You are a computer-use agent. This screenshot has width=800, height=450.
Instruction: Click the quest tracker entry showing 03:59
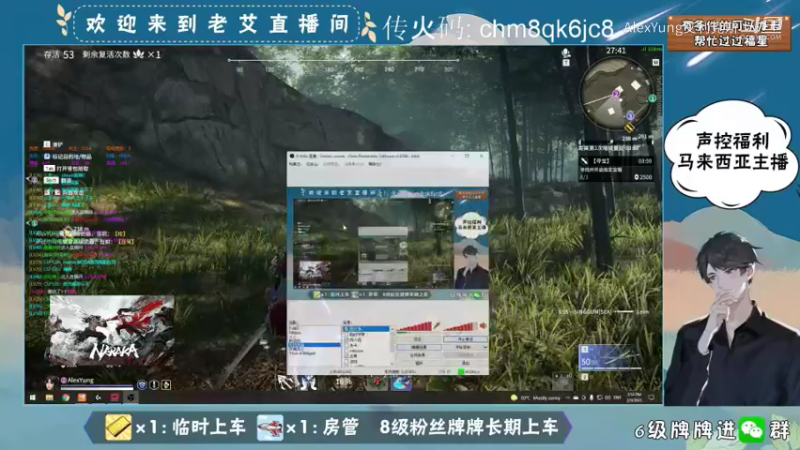coord(616,161)
